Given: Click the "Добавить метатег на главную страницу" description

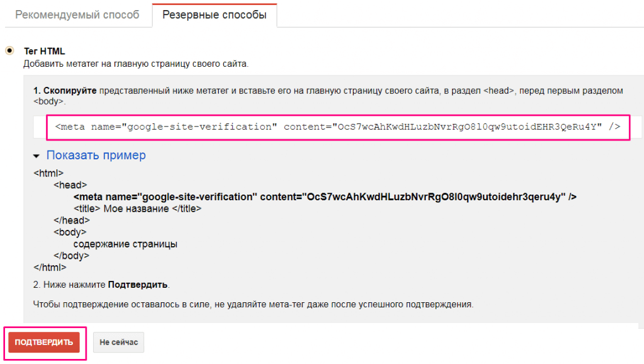Looking at the screenshot, I should point(136,64).
